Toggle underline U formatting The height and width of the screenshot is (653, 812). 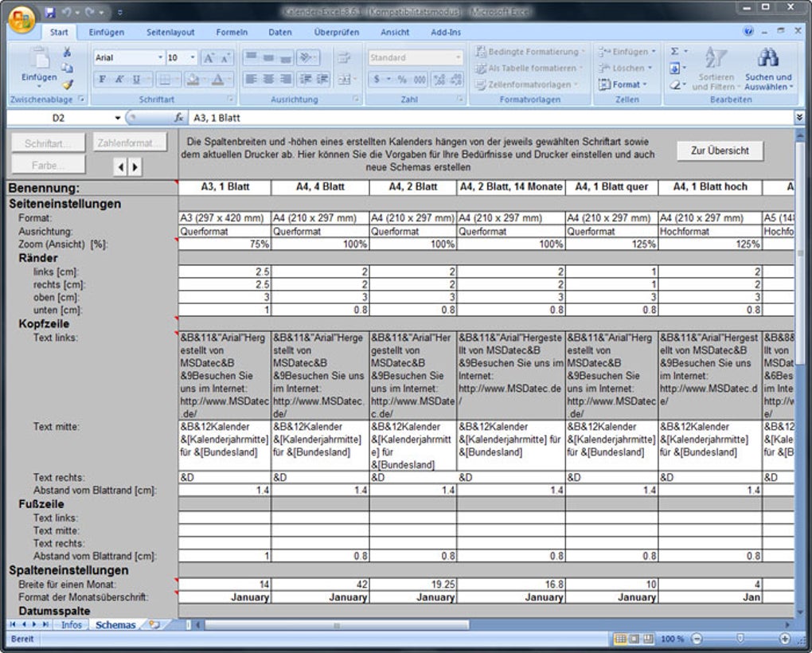pos(136,79)
